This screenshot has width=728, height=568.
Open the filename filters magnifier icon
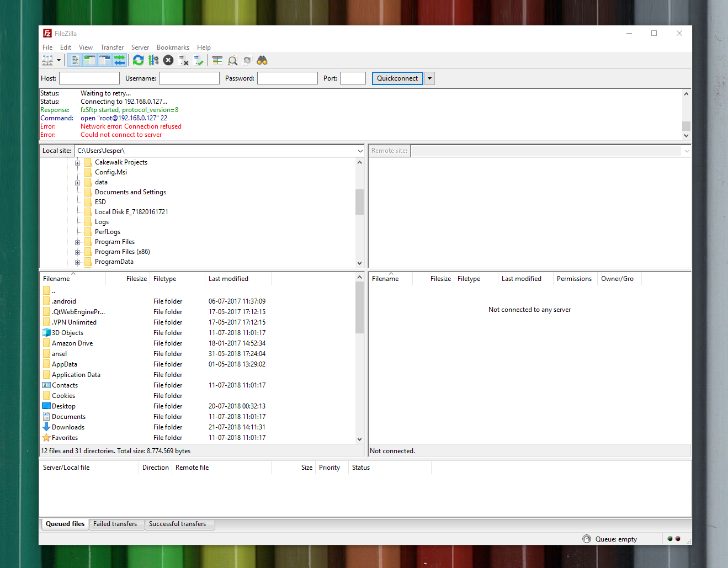(232, 60)
